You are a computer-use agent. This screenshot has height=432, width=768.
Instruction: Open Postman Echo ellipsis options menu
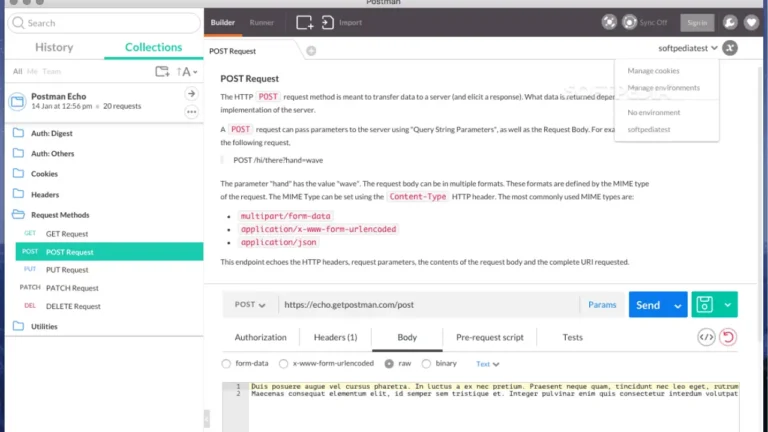pyautogui.click(x=192, y=112)
